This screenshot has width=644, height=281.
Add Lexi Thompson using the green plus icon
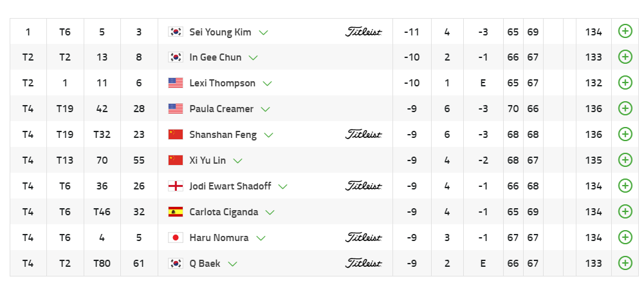click(x=625, y=83)
